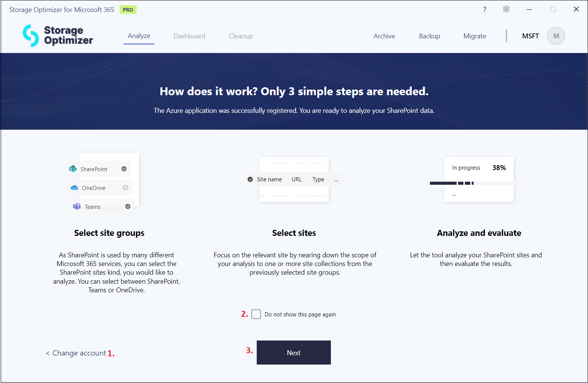Switch to the Analyze tab
Image resolution: width=588 pixels, height=383 pixels.
139,36
